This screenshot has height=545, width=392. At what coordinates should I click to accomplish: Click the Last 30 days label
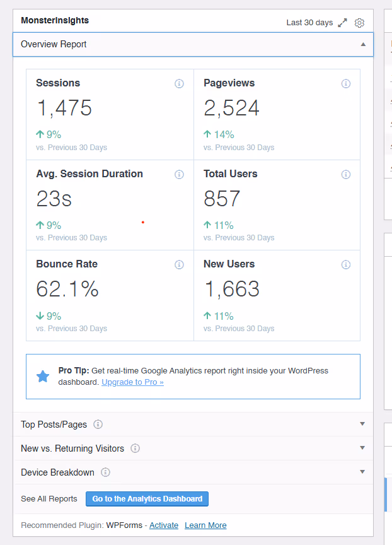309,23
